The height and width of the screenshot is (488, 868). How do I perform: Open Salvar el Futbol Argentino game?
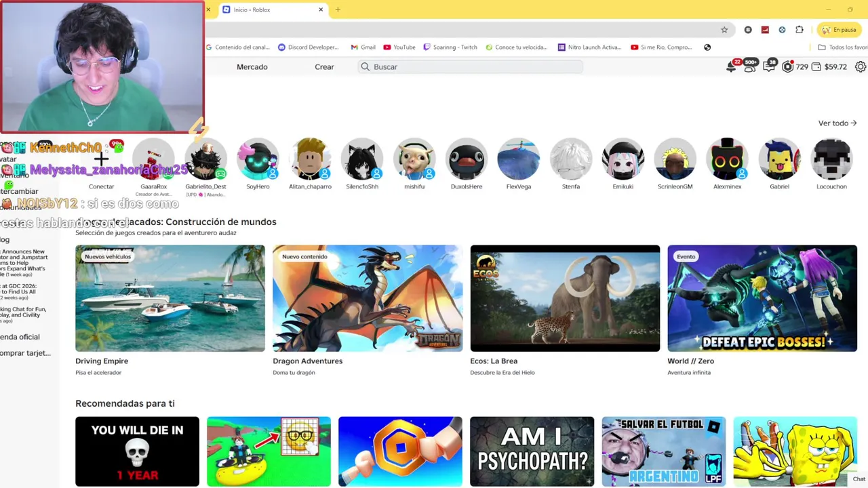[x=663, y=451]
